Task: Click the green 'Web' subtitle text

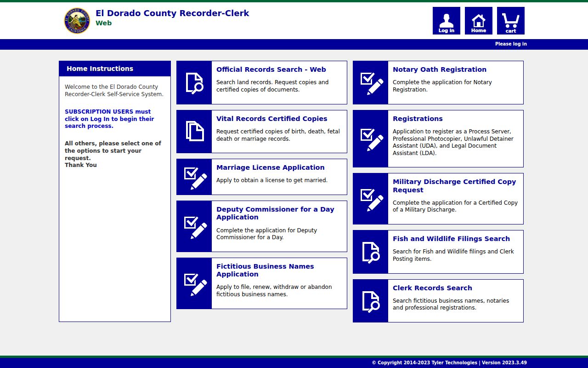Action: point(103,23)
